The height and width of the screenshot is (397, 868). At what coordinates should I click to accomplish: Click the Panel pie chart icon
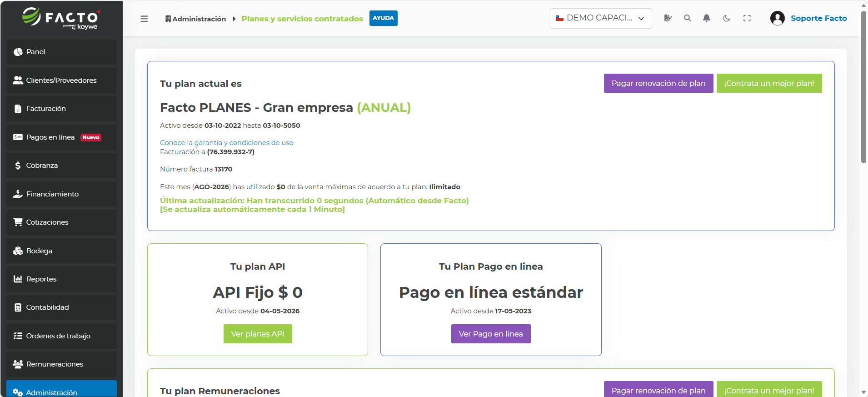coord(18,52)
